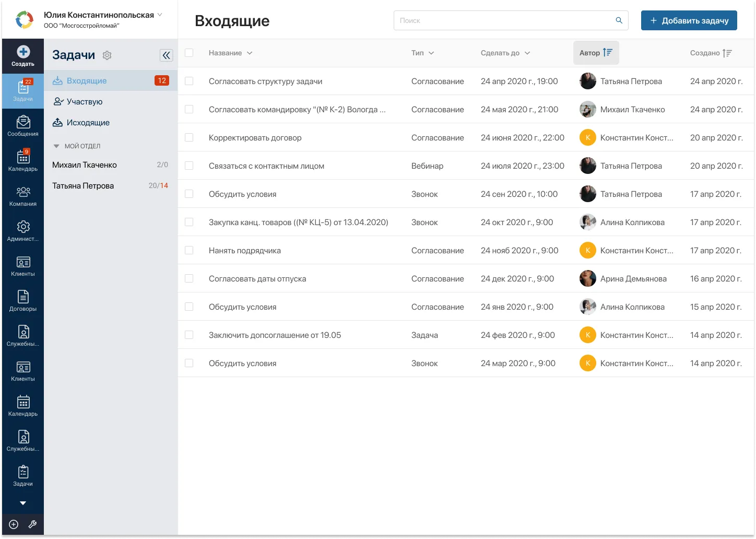This screenshot has width=756, height=539.
Task: Check the Согласовать командировку row
Action: coord(189,109)
